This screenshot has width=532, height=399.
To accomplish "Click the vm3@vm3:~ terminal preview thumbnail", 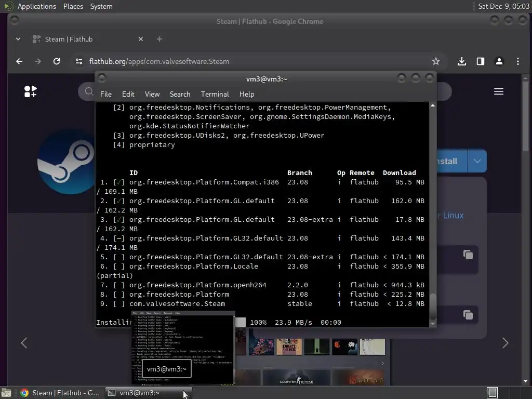I will (x=183, y=348).
